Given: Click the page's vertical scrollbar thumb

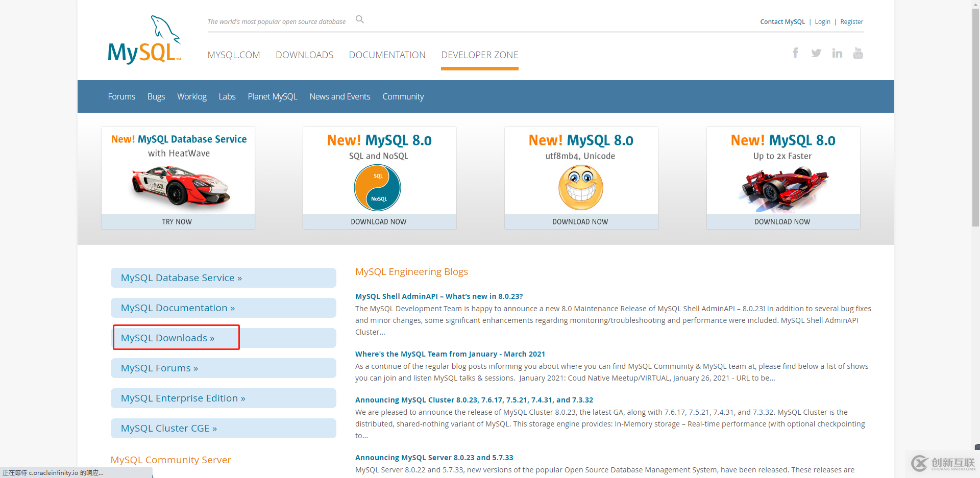Looking at the screenshot, I should click(975, 117).
